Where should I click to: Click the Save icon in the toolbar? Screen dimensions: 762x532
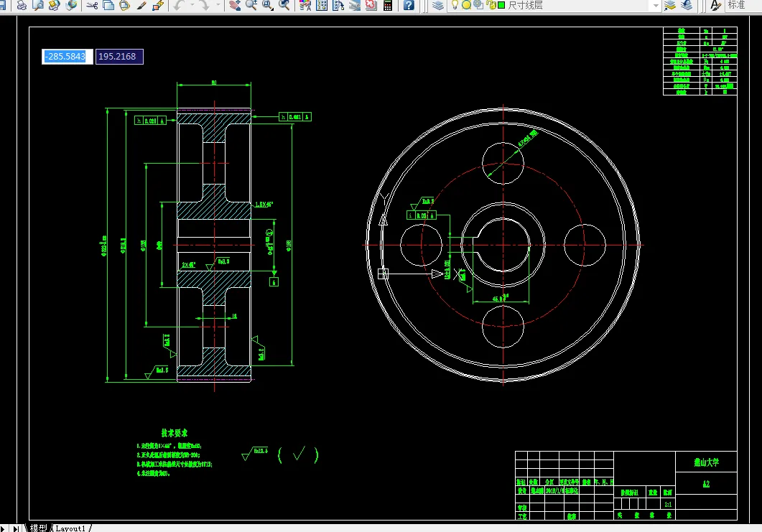(x=2, y=5)
